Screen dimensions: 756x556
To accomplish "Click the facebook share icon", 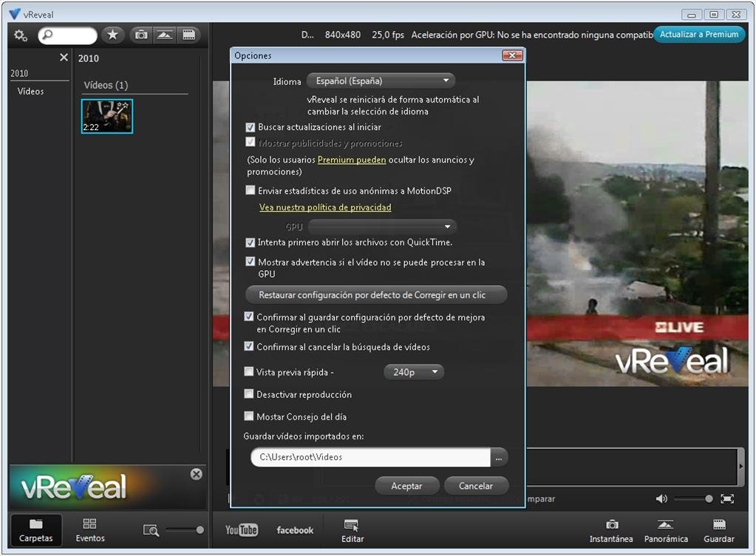I will pyautogui.click(x=295, y=530).
